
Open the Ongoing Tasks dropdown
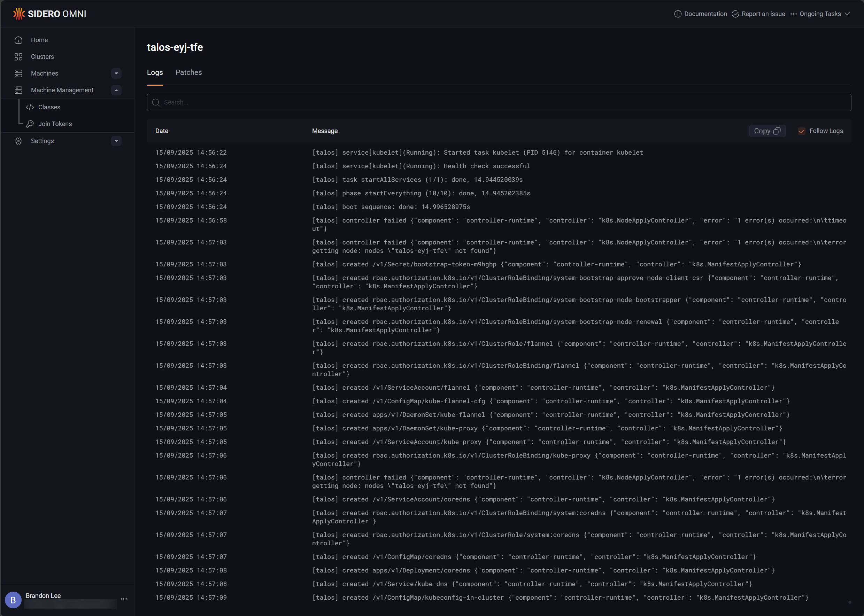tap(820, 14)
